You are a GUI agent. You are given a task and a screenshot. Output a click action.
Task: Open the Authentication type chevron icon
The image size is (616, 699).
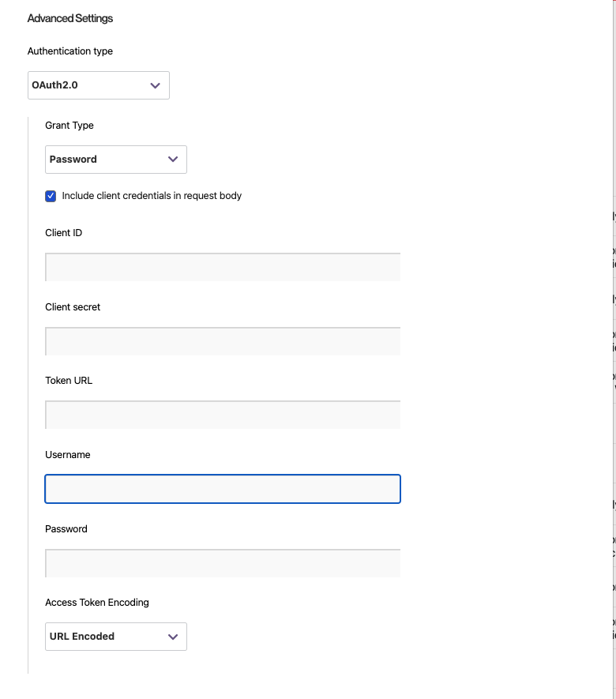(155, 85)
